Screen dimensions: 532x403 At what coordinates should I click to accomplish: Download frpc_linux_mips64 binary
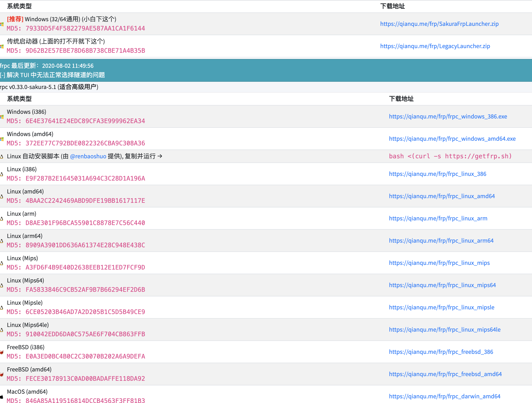(x=442, y=285)
